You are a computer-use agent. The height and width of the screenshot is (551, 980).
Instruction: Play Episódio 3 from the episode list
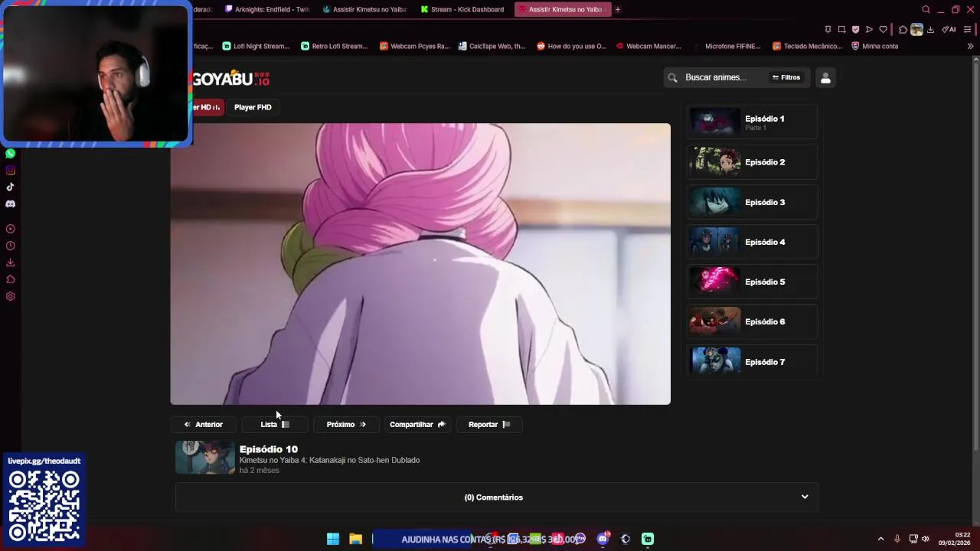pyautogui.click(x=752, y=202)
